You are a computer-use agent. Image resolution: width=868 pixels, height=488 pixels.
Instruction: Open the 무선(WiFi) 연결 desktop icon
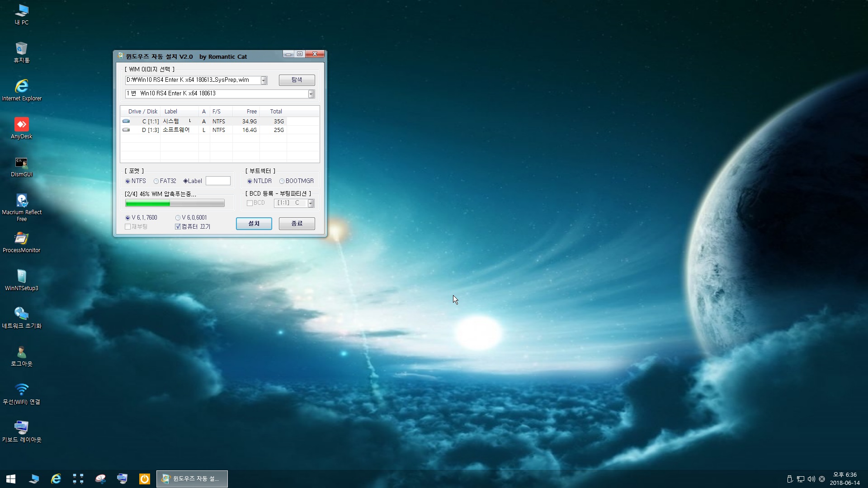[x=21, y=394]
